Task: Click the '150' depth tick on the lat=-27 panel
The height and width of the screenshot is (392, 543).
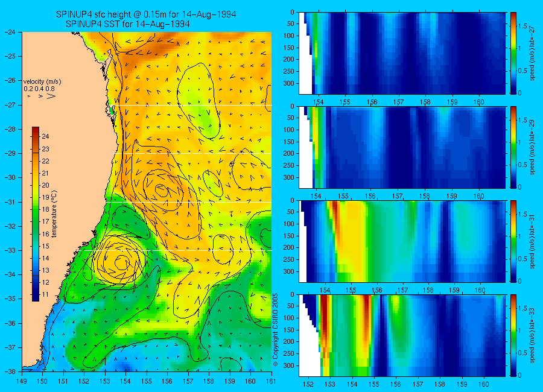Action: pyautogui.click(x=289, y=48)
